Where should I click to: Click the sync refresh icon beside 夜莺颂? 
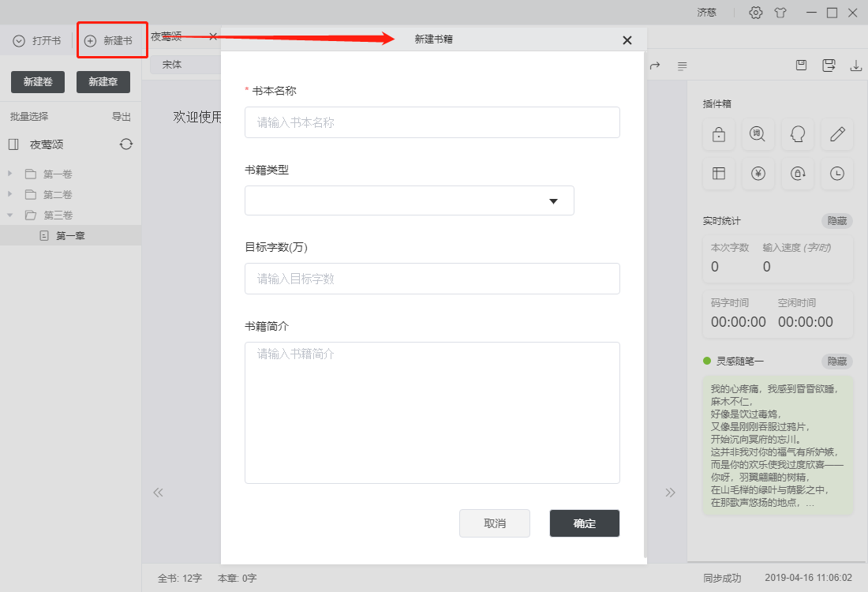pyautogui.click(x=126, y=144)
